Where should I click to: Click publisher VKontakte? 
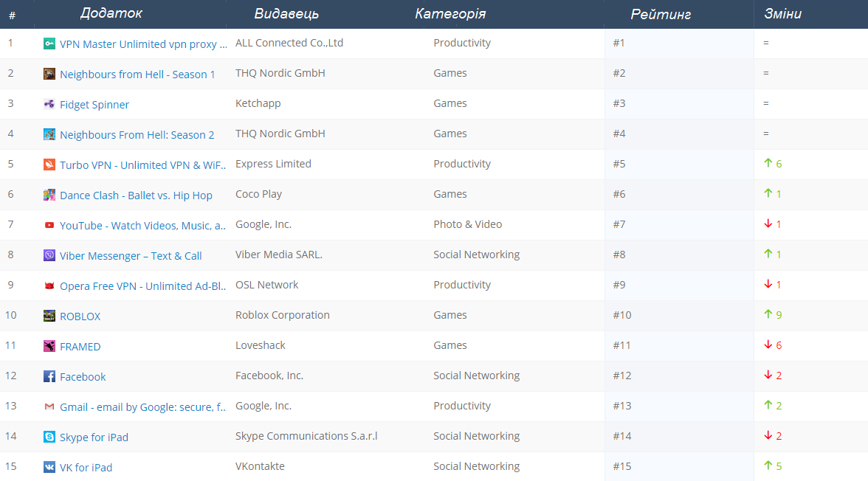260,466
